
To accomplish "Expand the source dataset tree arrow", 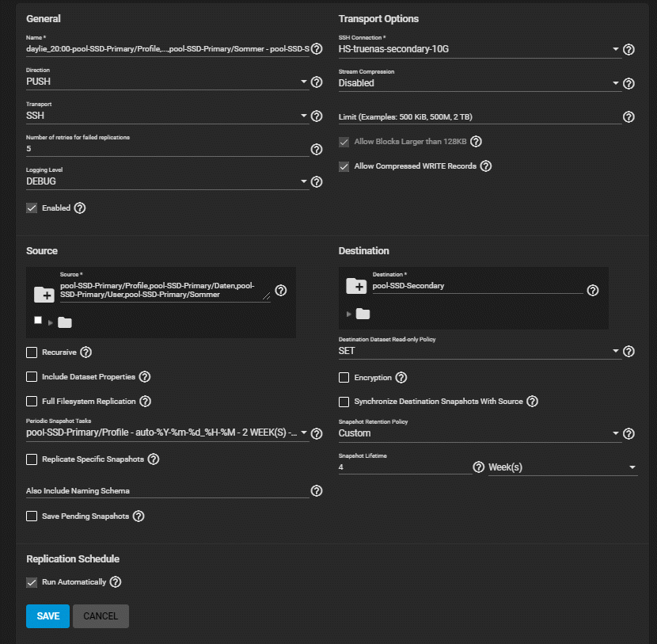I will (x=51, y=322).
